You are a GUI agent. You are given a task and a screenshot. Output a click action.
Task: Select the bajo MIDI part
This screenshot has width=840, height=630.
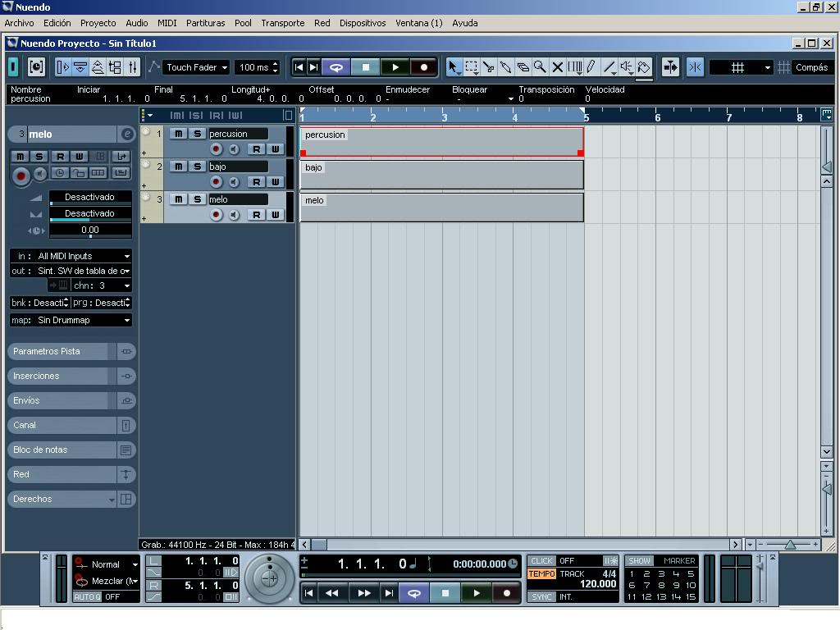point(441,175)
